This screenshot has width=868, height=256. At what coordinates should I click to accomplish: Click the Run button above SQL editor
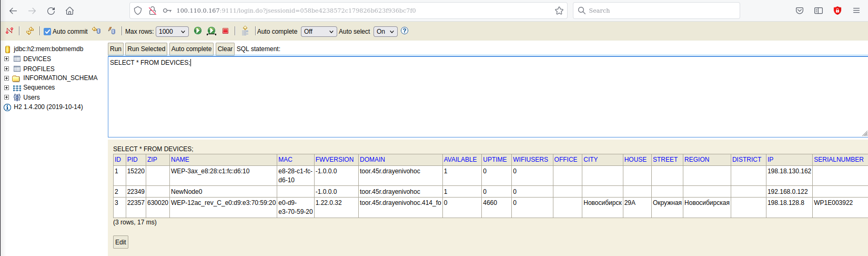click(116, 49)
